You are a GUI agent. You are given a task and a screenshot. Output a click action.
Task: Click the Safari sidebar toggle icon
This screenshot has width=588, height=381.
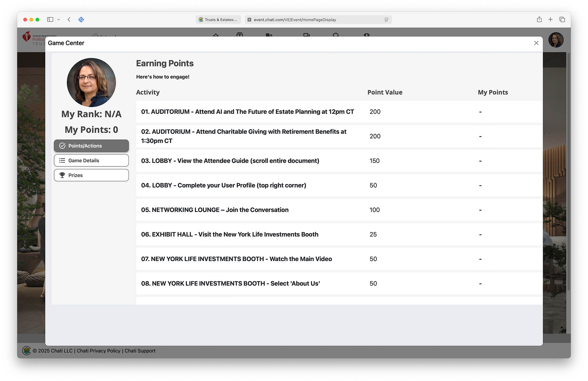click(50, 19)
